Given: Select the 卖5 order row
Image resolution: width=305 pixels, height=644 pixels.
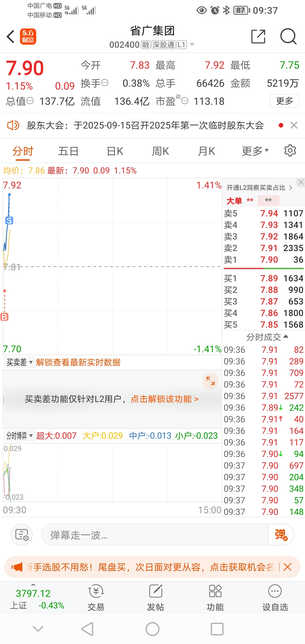Looking at the screenshot, I should click(263, 213).
